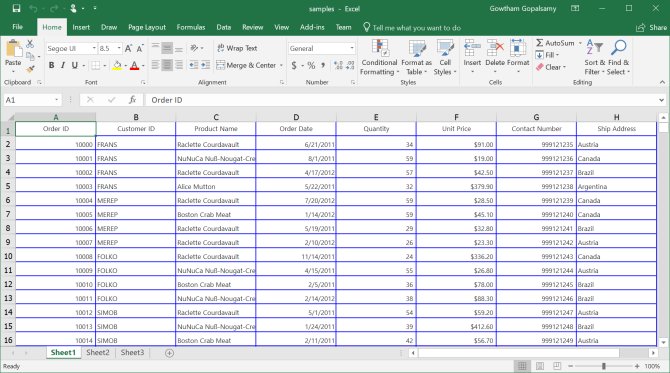670x373 pixels.
Task: Apply percent style format
Action: click(x=311, y=65)
